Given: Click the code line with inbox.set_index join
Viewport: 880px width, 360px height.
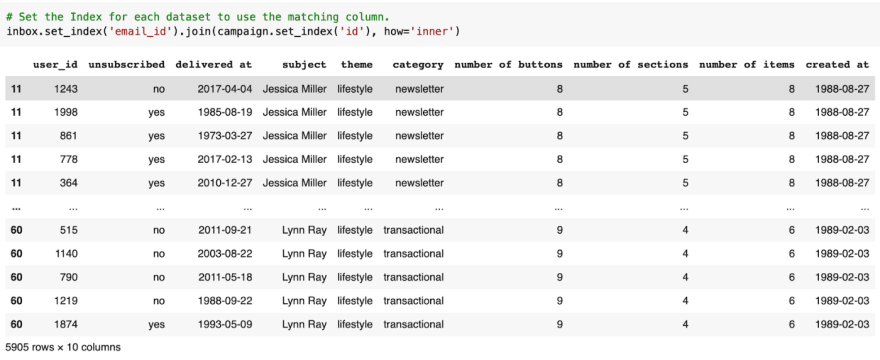Looking at the screenshot, I should [233, 31].
